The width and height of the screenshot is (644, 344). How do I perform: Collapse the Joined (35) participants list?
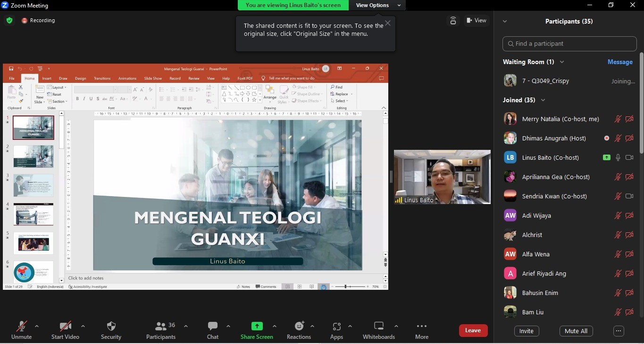click(543, 100)
